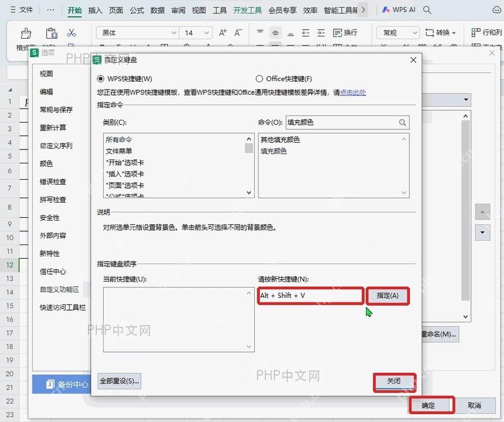The width and height of the screenshot is (504, 422).
Task: Decrease font size with A- icon
Action: click(238, 32)
